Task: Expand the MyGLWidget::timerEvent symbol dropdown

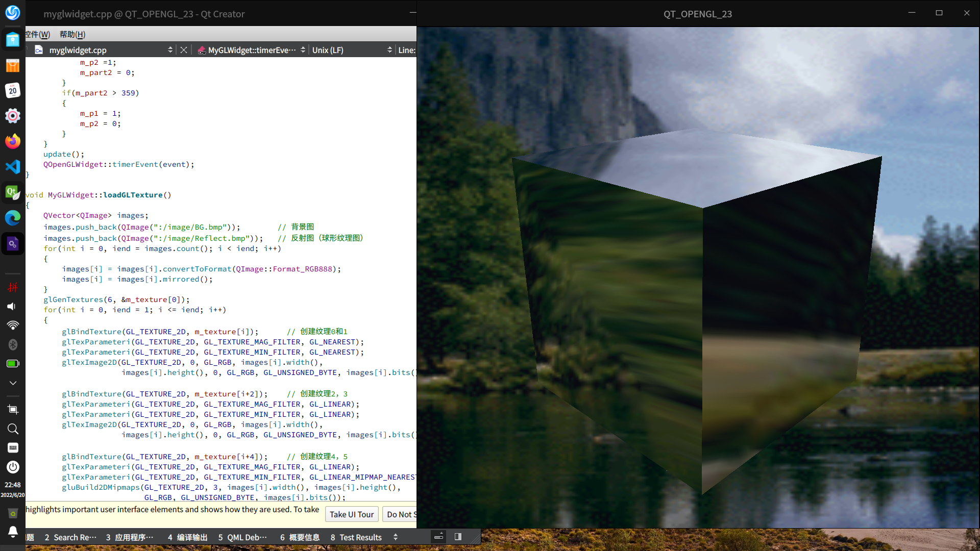Action: click(303, 50)
